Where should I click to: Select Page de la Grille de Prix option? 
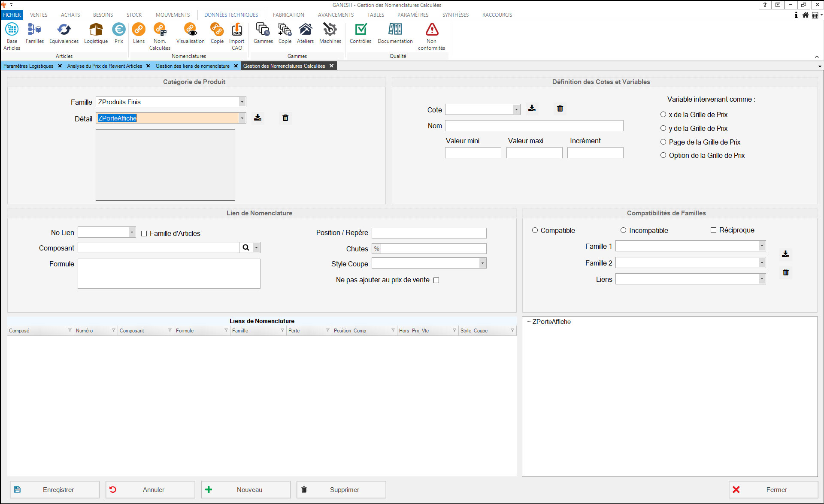tap(663, 142)
